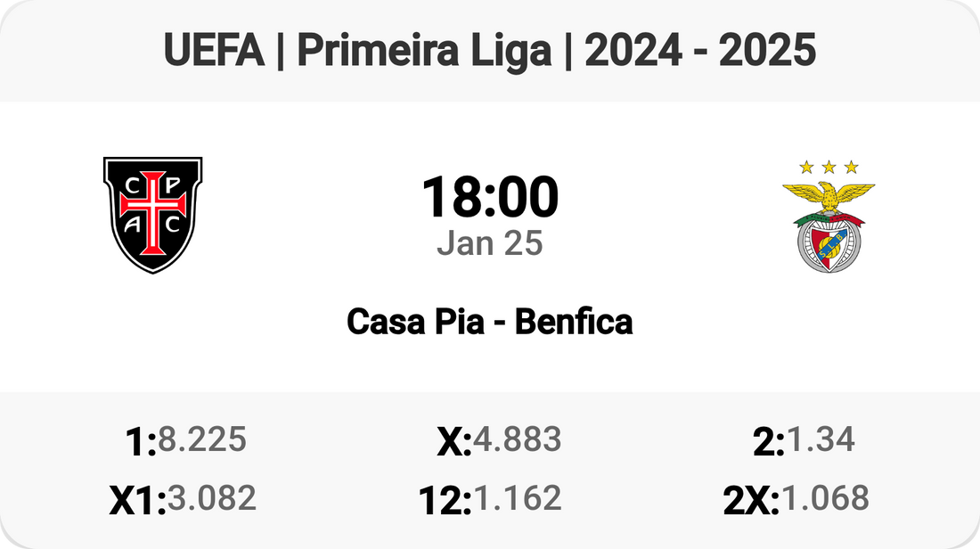Viewport: 980px width, 549px height.
Task: Click the Casa Pia club crest
Action: (152, 215)
